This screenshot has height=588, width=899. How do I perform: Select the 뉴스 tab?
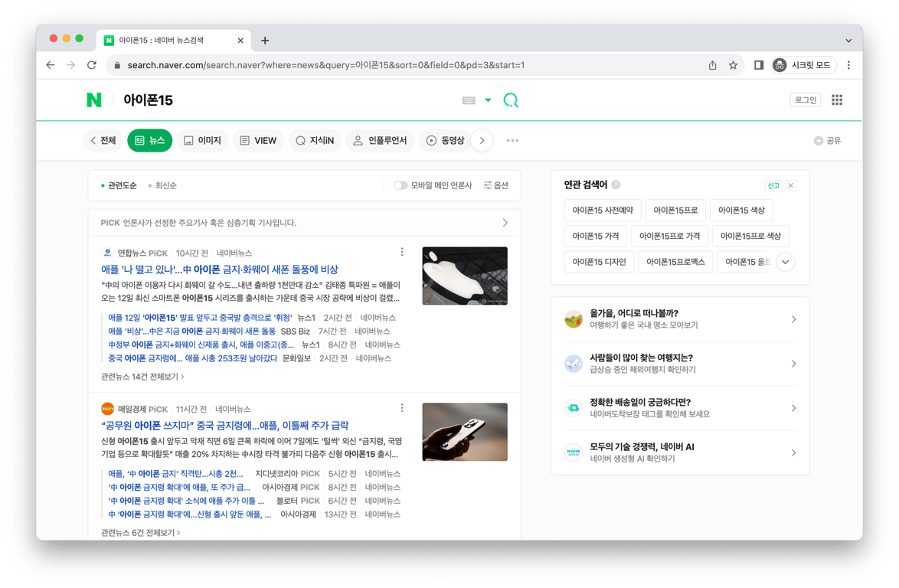tap(149, 140)
